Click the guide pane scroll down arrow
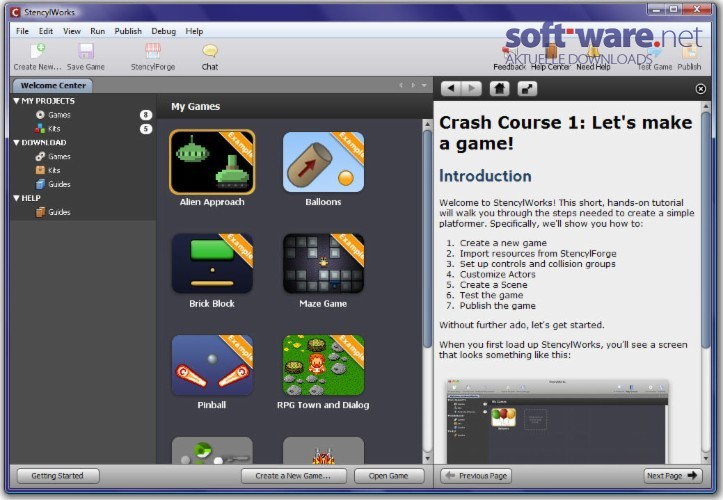 (x=706, y=459)
